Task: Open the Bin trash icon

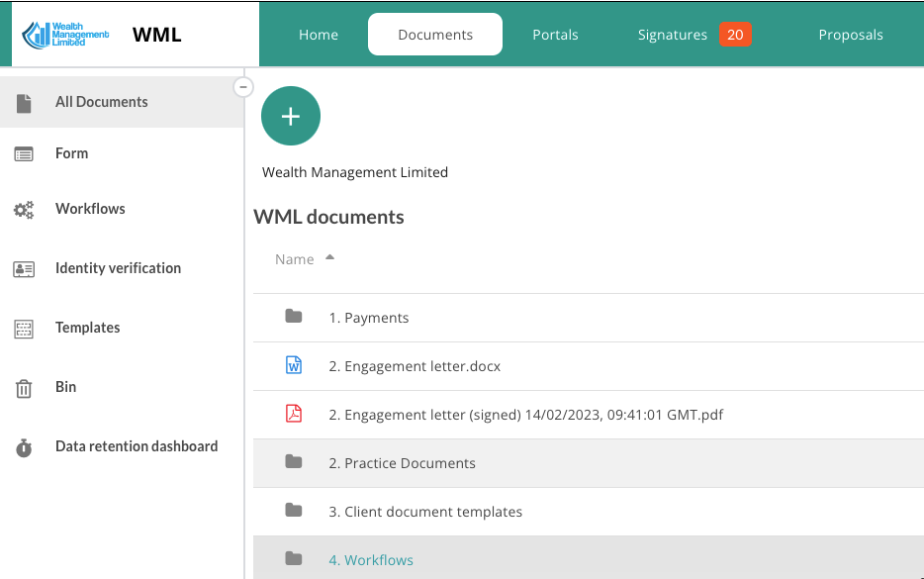Action: coord(24,386)
